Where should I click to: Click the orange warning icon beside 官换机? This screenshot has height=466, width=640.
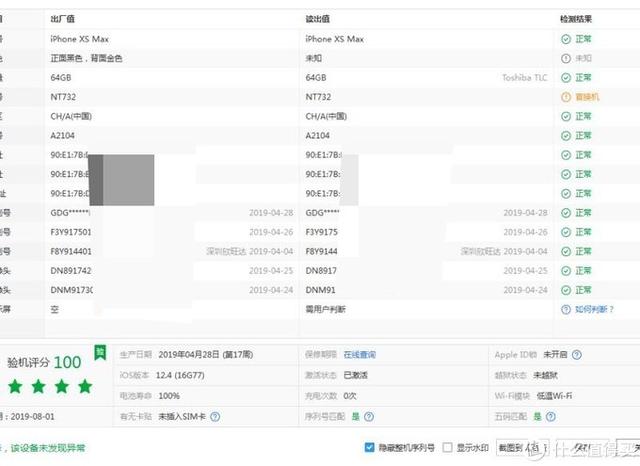tap(566, 97)
